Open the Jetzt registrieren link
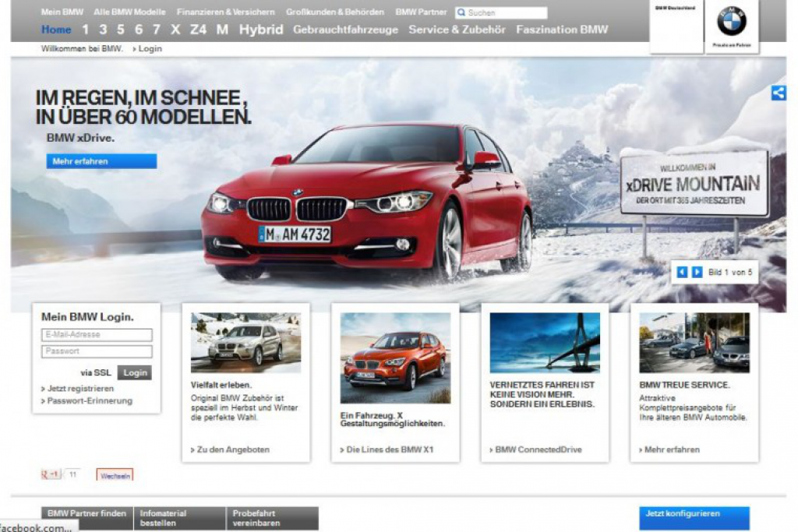Image resolution: width=798 pixels, height=532 pixels. [80, 388]
